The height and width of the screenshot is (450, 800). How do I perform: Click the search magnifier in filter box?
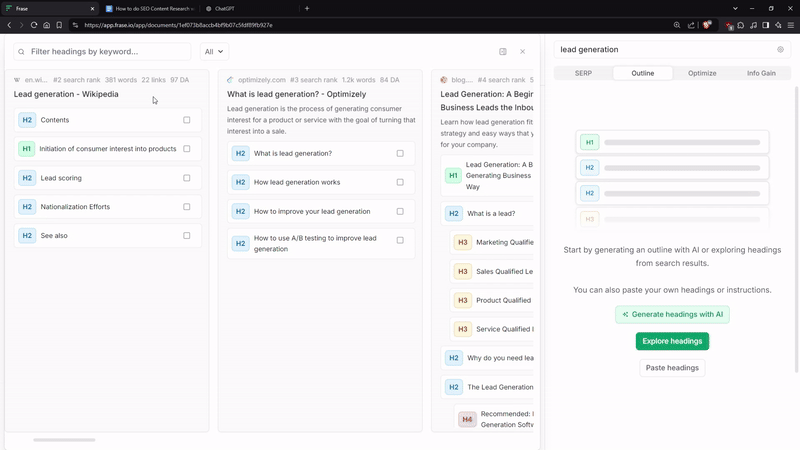click(21, 52)
